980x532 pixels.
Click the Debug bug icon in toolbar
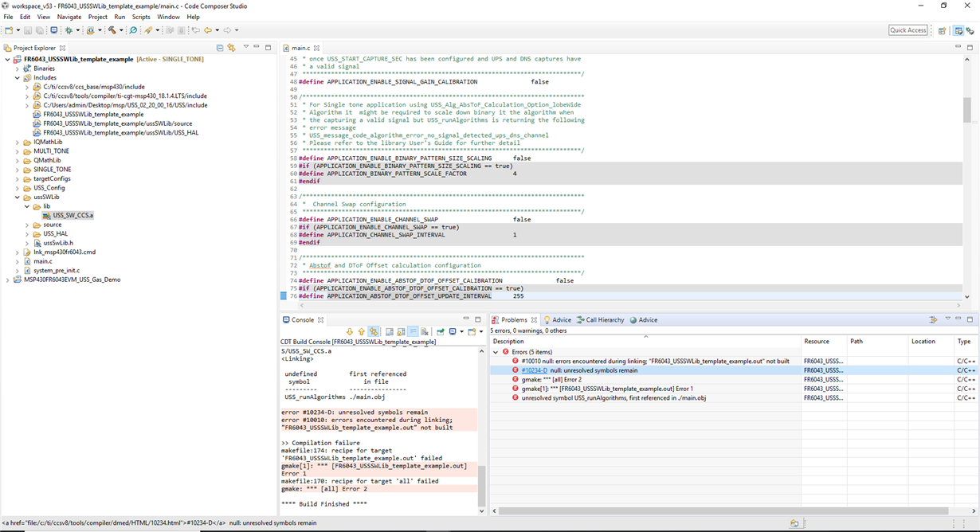(69, 30)
